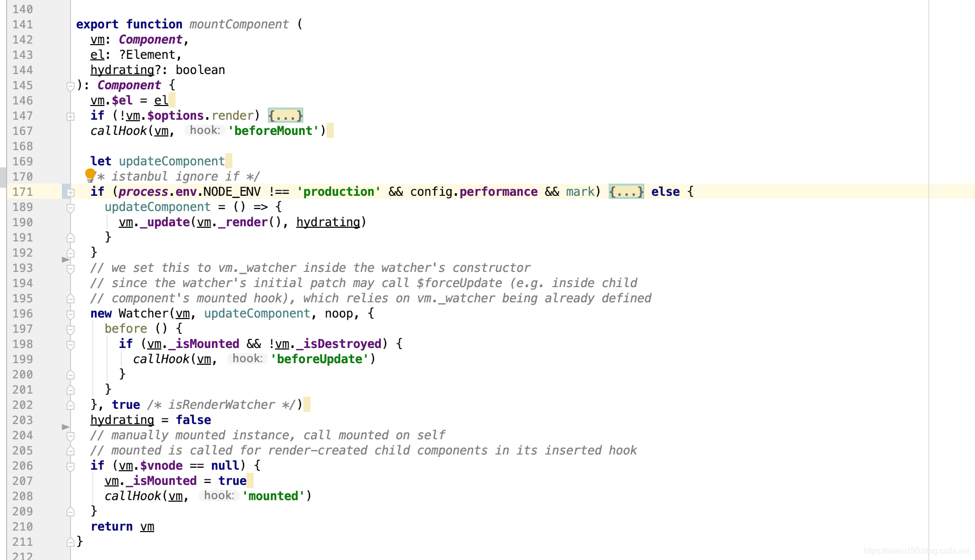Click the performance property on line 171
Image resolution: width=975 pixels, height=560 pixels.
(498, 192)
